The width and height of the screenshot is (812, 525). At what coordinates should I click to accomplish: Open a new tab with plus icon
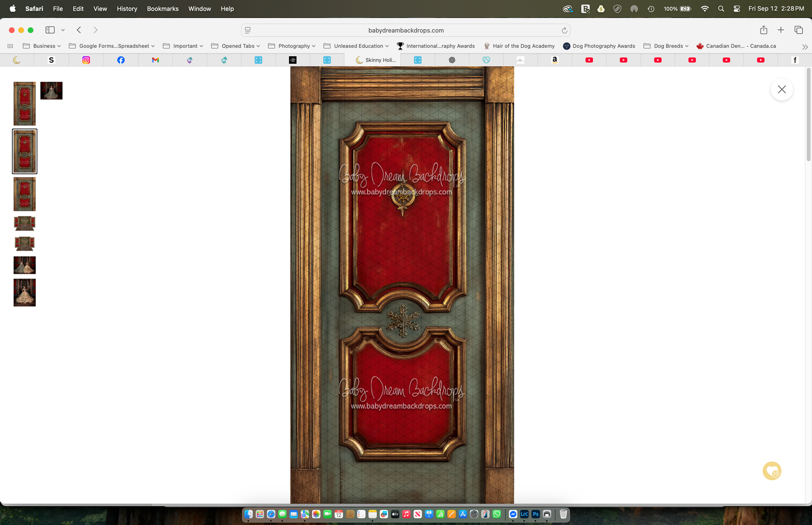[781, 30]
